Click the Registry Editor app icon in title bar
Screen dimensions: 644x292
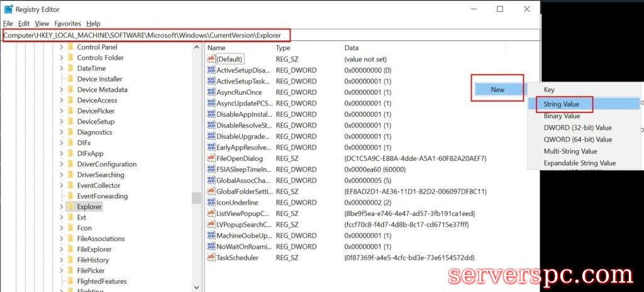9,9
